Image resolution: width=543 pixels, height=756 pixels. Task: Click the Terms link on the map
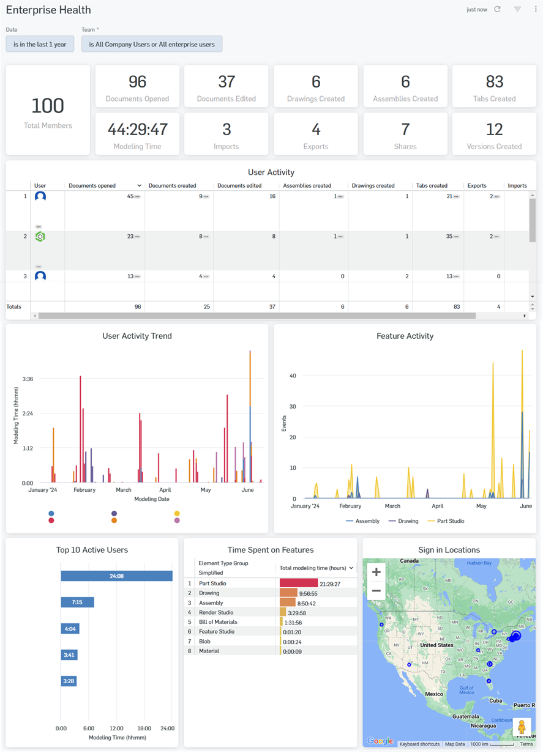526,744
